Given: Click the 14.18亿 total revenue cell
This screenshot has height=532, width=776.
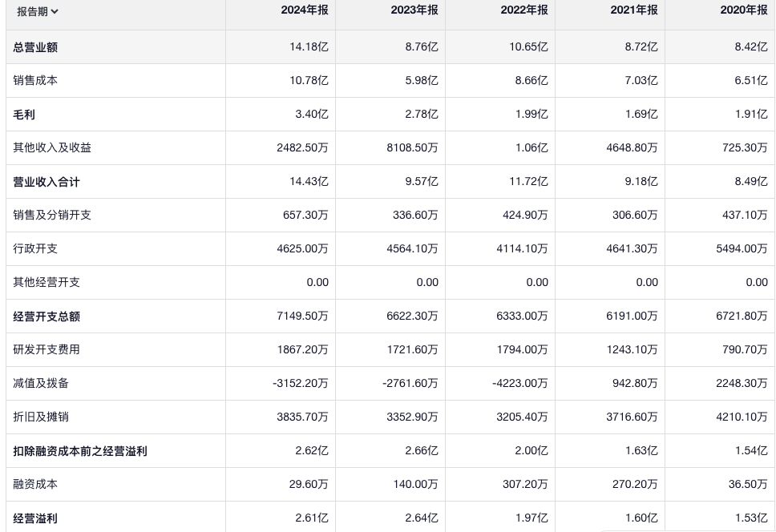Looking at the screenshot, I should (x=309, y=47).
